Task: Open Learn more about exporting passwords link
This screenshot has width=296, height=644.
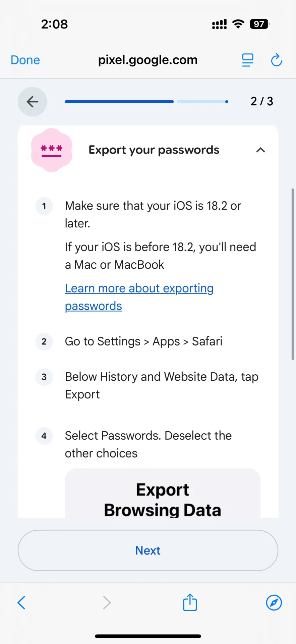Action: [139, 297]
